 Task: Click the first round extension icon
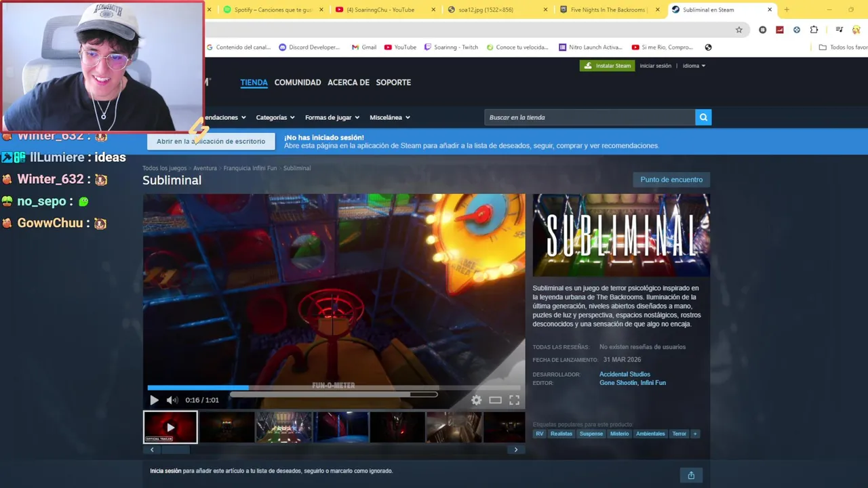763,29
